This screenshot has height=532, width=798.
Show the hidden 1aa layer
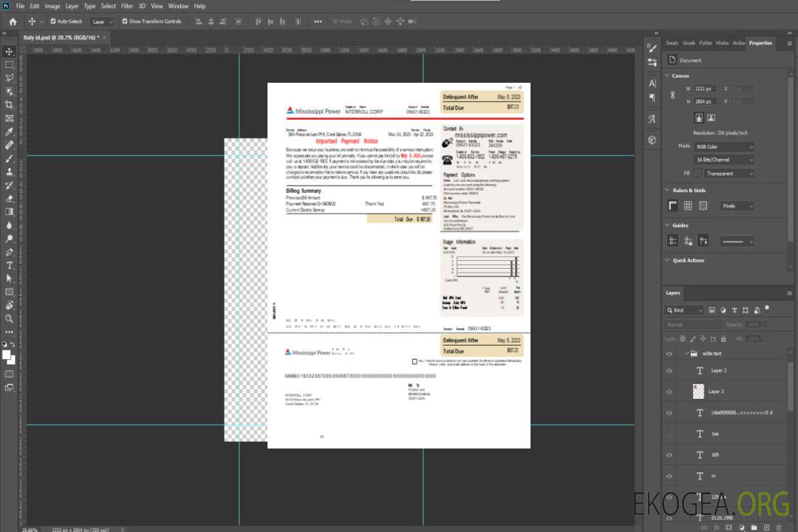click(669, 434)
